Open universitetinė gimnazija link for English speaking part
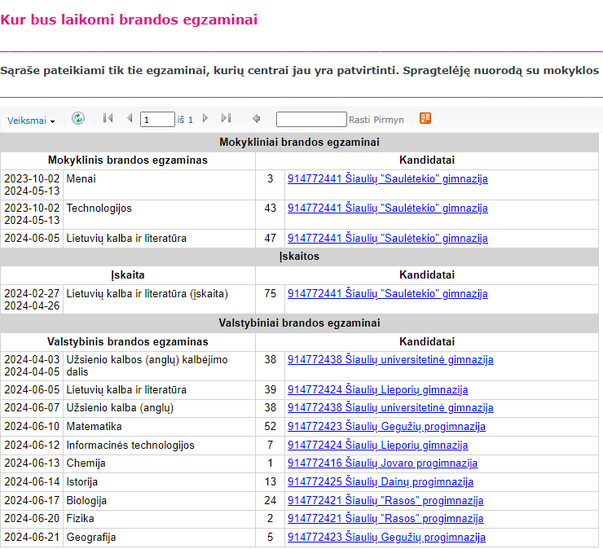Image resolution: width=603 pixels, height=549 pixels. [x=390, y=360]
